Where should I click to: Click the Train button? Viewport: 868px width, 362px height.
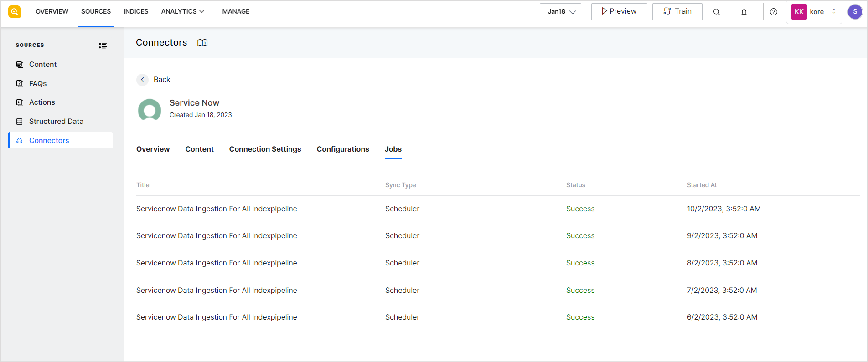677,11
